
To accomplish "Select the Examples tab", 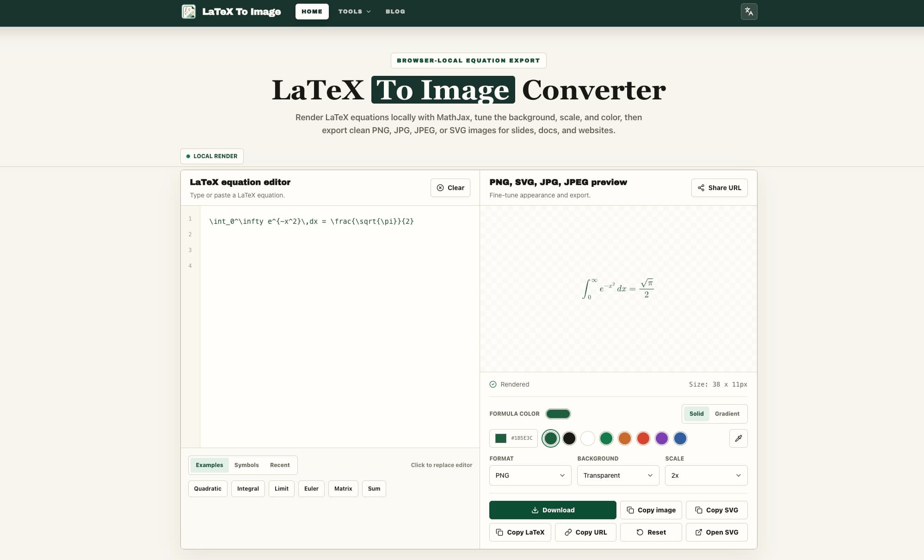I will point(209,465).
